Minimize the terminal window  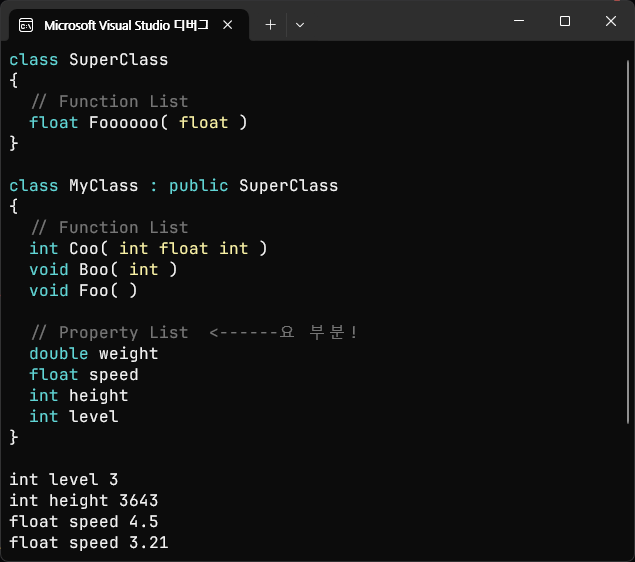pyautogui.click(x=519, y=21)
